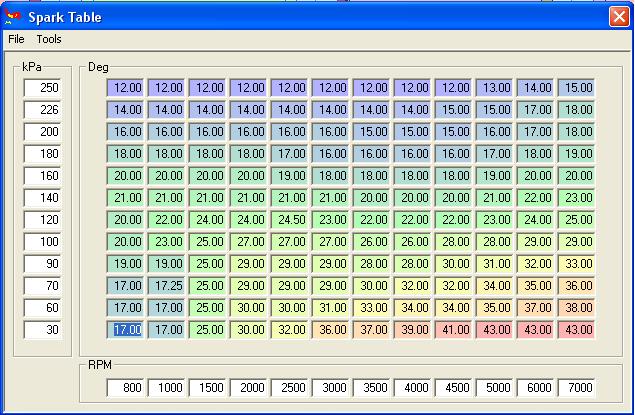Click the 5000 RPM field
The image size is (635, 415).
click(494, 387)
